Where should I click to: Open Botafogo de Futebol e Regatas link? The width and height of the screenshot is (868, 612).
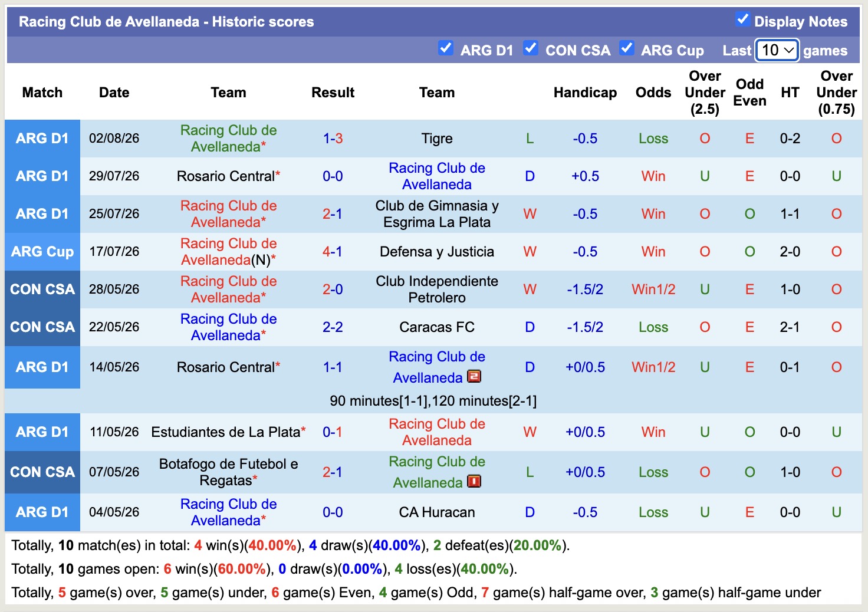pyautogui.click(x=228, y=472)
